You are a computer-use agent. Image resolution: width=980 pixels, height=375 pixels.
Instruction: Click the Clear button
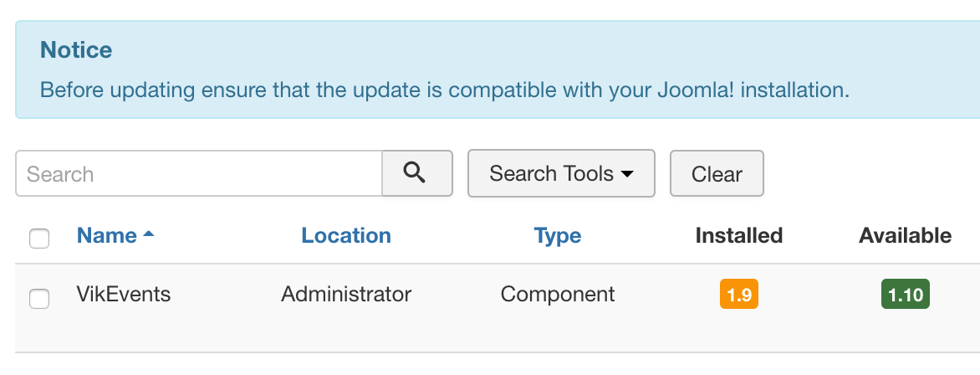pyautogui.click(x=717, y=173)
